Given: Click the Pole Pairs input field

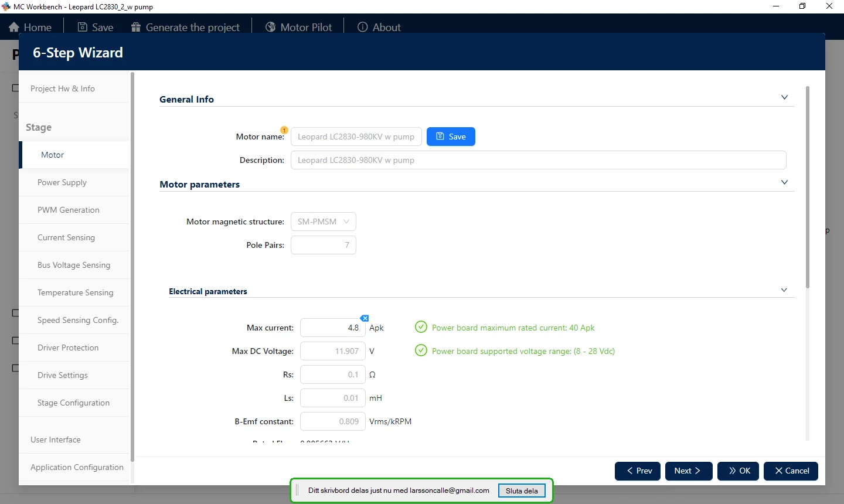Looking at the screenshot, I should 324,245.
